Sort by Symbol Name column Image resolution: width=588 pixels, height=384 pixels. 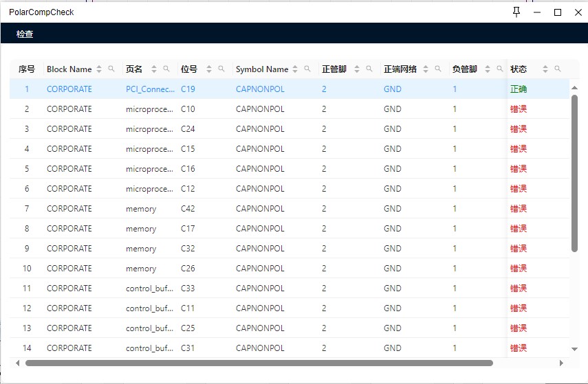(x=295, y=69)
